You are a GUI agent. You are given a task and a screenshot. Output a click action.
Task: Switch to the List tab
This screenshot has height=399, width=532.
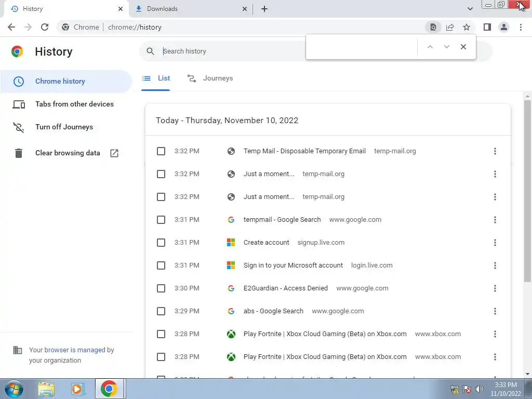[156, 78]
